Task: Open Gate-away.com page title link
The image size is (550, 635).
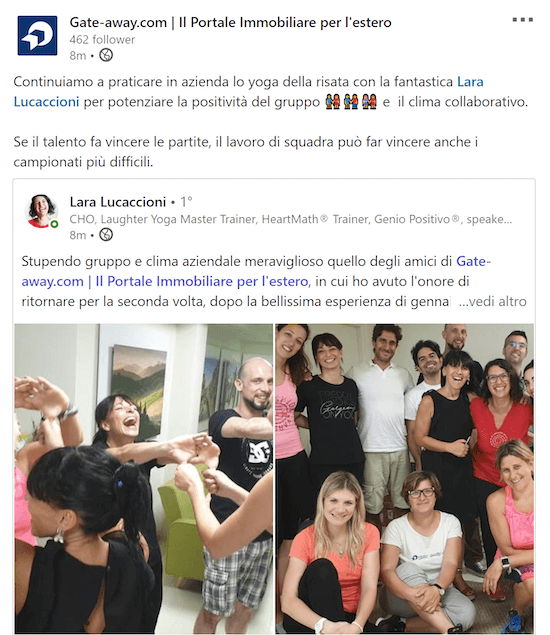Action: tap(230, 22)
